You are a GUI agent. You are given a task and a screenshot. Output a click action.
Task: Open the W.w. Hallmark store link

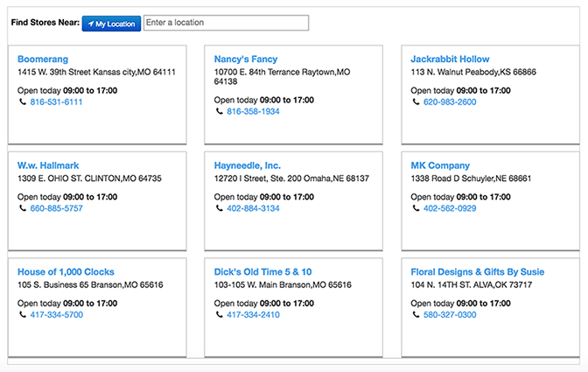(x=48, y=165)
